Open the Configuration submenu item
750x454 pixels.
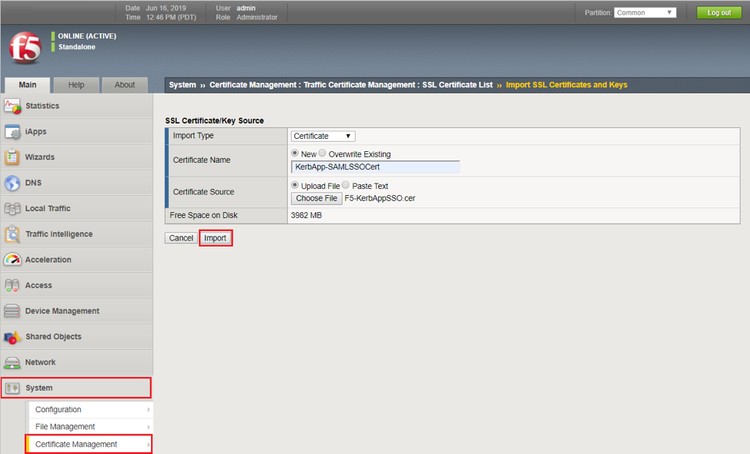coord(89,410)
